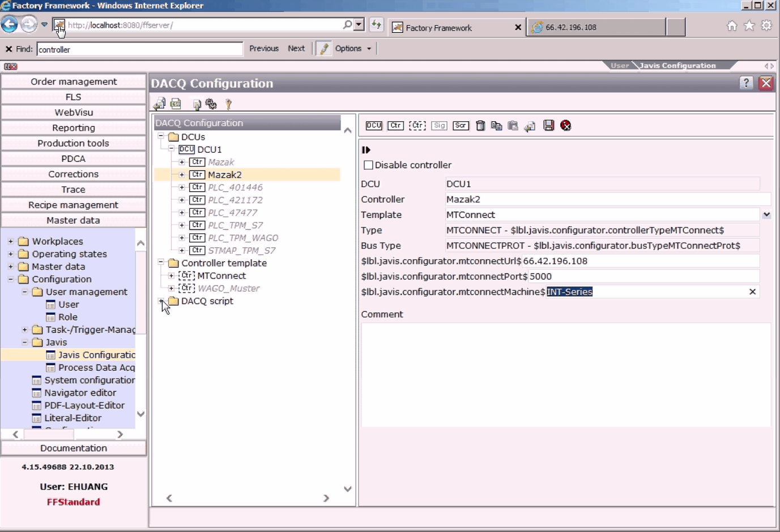This screenshot has width=780, height=532.
Task: Expand the Workplaces folder in navigator
Action: point(11,241)
